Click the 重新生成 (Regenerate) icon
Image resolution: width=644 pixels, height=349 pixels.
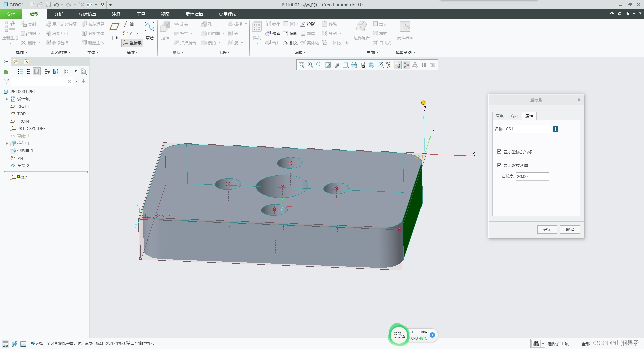point(10,27)
